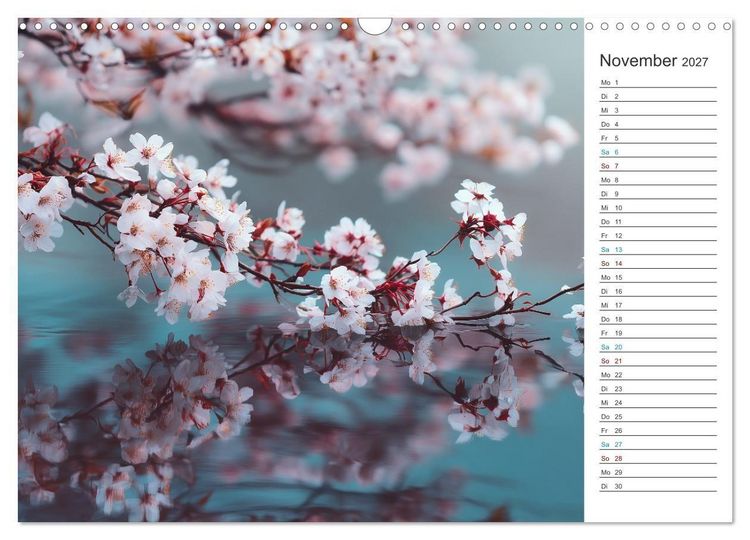Image resolution: width=750 pixels, height=540 pixels.
Task: Select the 'Mo 15' date row
Action: [x=658, y=277]
